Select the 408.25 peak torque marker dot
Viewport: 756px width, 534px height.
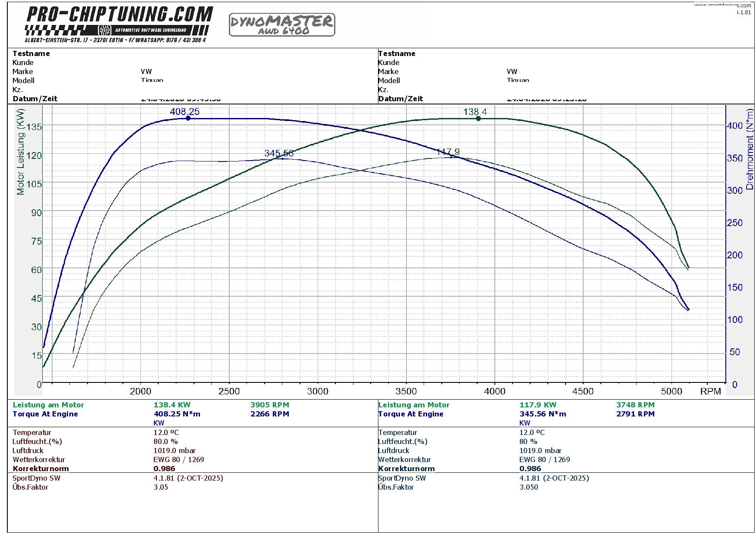188,118
